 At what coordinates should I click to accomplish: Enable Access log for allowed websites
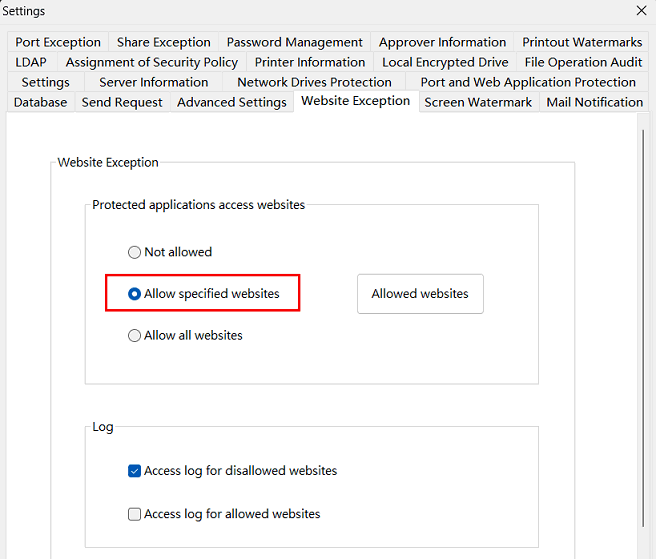[x=134, y=514]
